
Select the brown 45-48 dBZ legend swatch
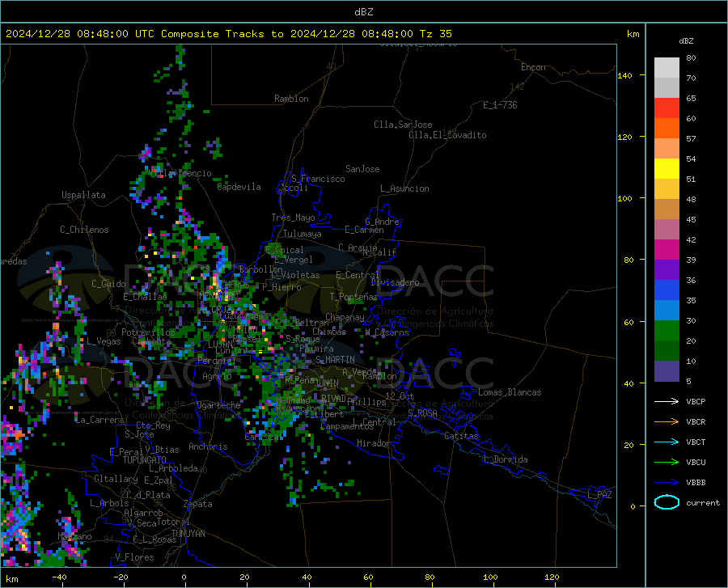pos(667,209)
